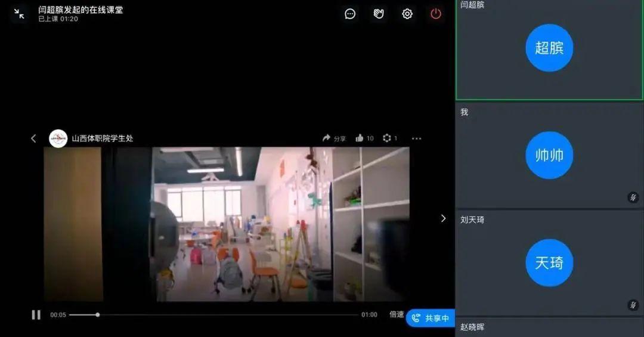Click the 我 participant name label
Image resolution: width=644 pixels, height=337 pixels.
click(464, 112)
